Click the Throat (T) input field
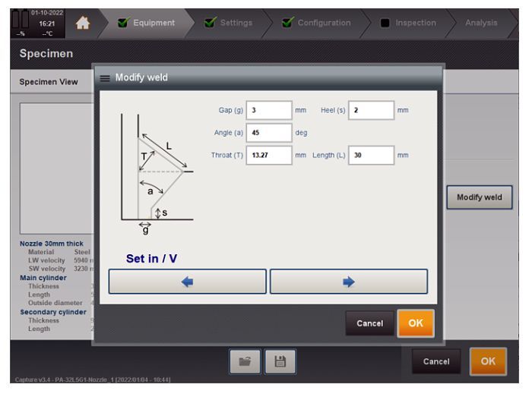Image resolution: width=532 pixels, height=397 pixels. click(269, 156)
